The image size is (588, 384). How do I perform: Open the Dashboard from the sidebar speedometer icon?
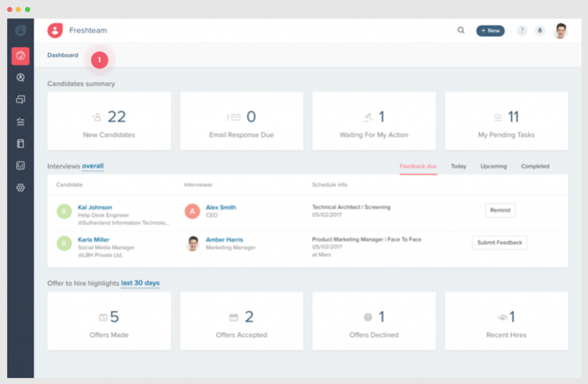tap(20, 56)
